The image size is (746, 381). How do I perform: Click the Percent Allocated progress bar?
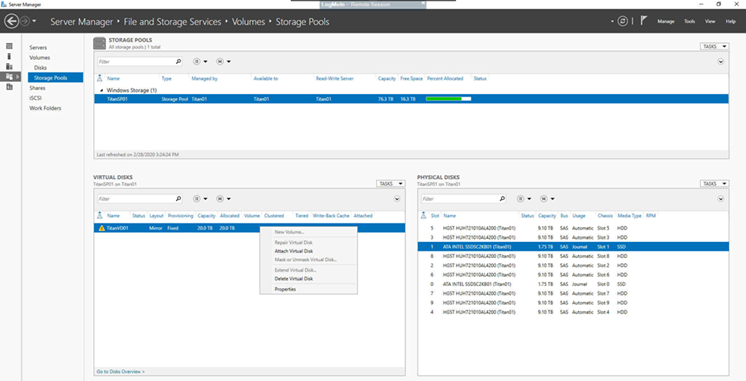[448, 99]
